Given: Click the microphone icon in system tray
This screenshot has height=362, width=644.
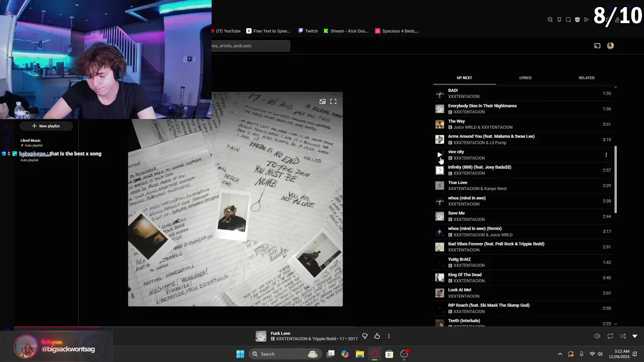Looking at the screenshot, I should [582, 354].
